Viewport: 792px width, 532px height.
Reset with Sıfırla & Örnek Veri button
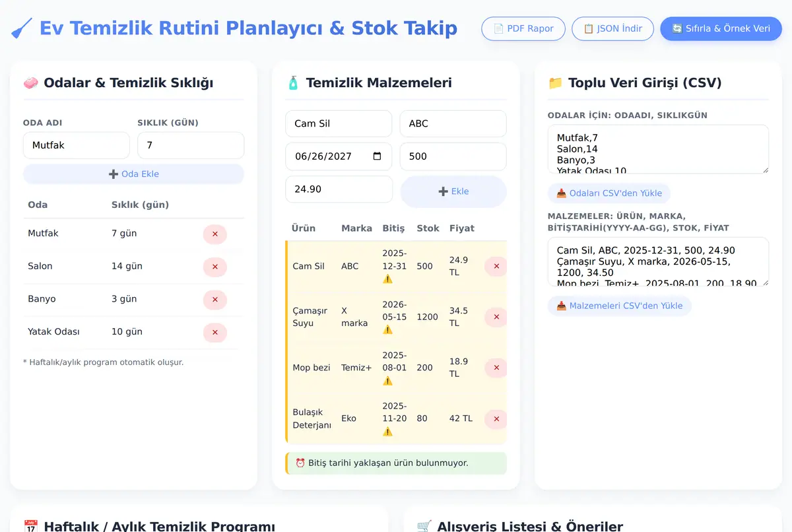pos(721,28)
